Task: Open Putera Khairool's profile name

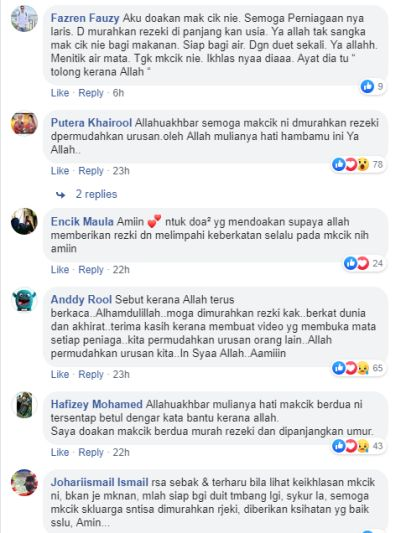Action: (91, 123)
